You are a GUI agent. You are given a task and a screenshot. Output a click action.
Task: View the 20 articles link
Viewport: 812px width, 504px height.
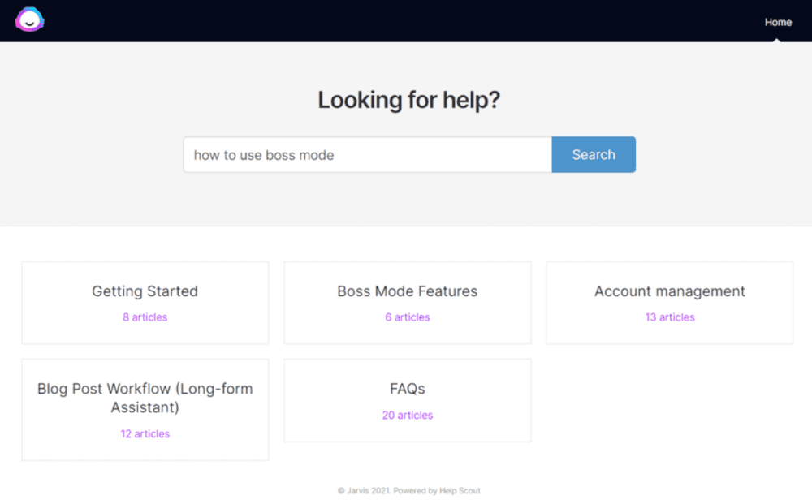[408, 415]
